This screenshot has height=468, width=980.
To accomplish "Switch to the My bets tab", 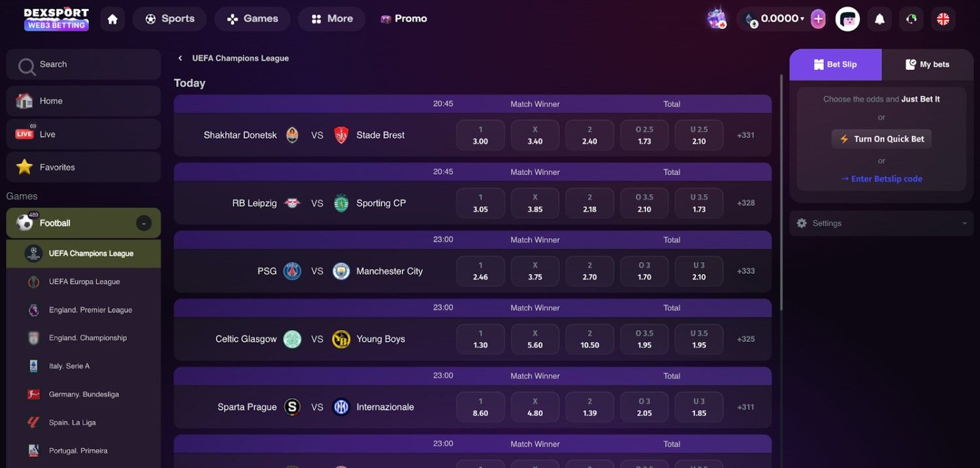I will pyautogui.click(x=927, y=65).
